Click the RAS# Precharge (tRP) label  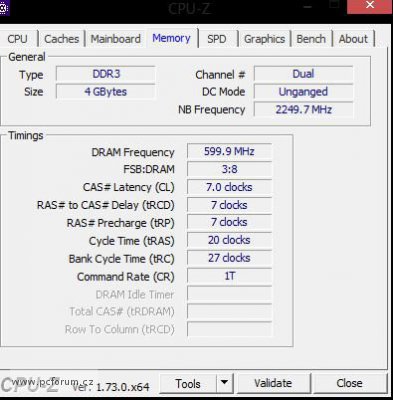(121, 223)
